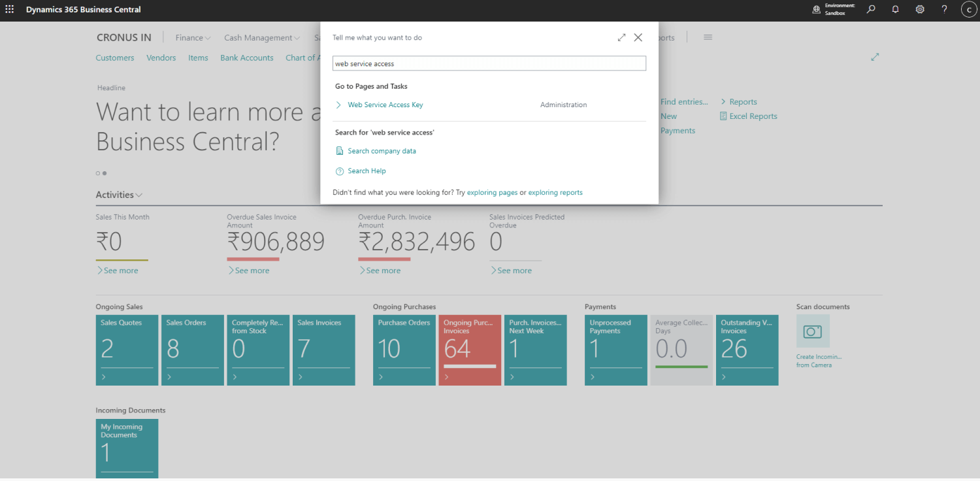This screenshot has height=481, width=980.
Task: Open the Average Collection Days tile
Action: (681, 350)
